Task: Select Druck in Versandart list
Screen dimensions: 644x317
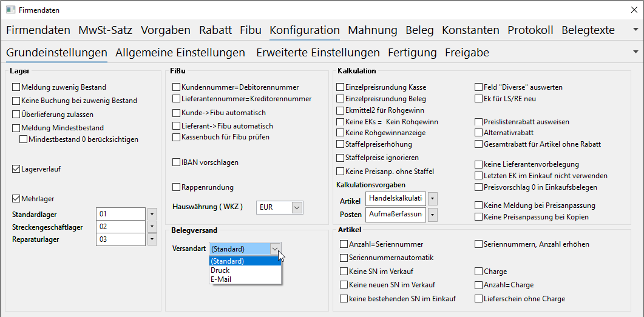Action: [x=245, y=270]
